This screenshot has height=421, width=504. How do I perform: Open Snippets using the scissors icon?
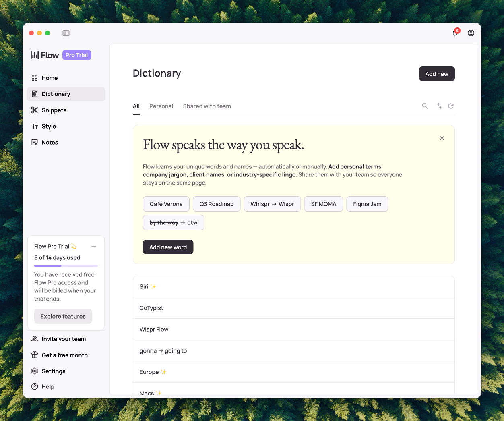pos(34,110)
